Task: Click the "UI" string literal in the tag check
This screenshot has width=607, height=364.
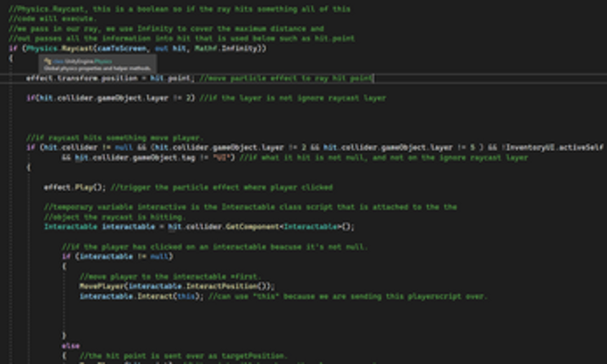Action: click(222, 158)
